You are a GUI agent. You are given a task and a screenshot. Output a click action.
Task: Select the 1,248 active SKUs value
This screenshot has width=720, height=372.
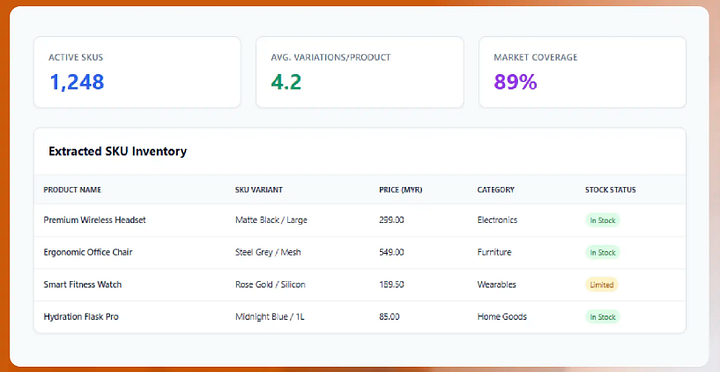[77, 82]
